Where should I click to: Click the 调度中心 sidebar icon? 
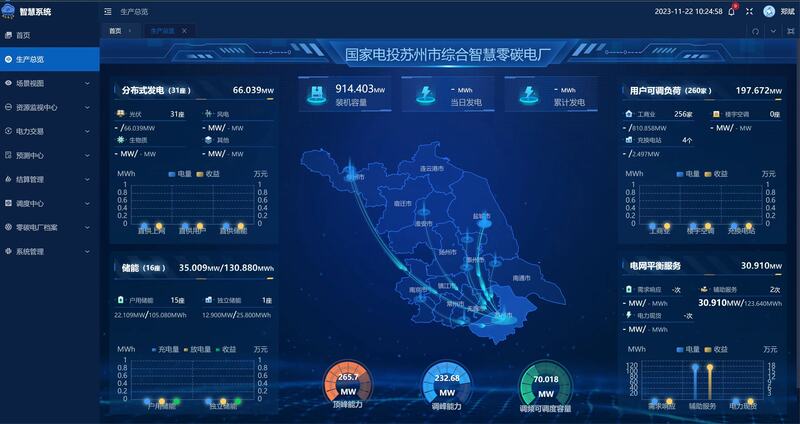pos(8,203)
